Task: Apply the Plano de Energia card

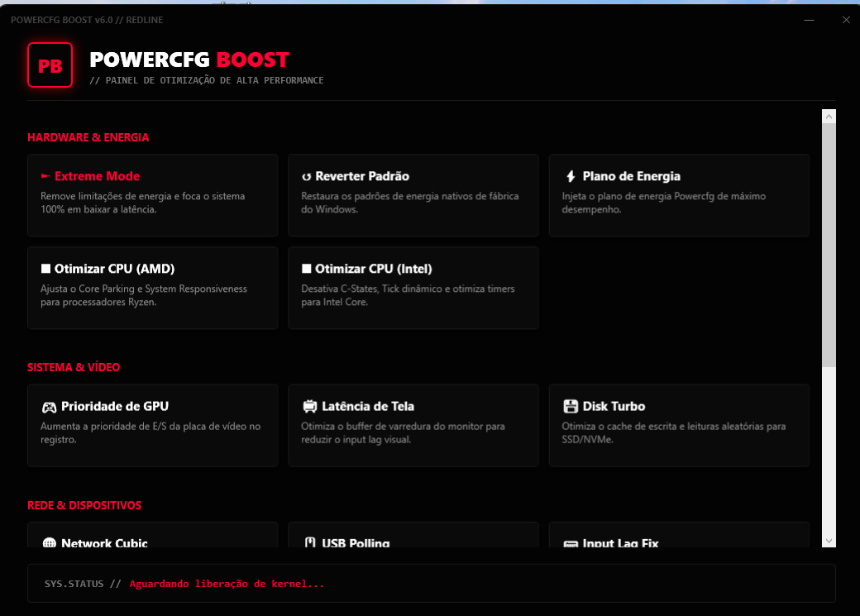Action: pyautogui.click(x=679, y=195)
